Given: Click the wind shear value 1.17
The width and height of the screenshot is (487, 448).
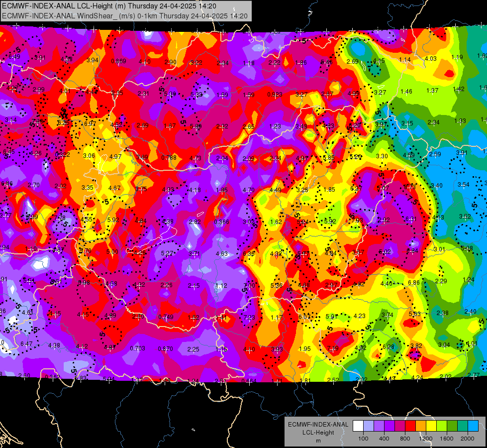Looking at the screenshot, I should point(277,318).
